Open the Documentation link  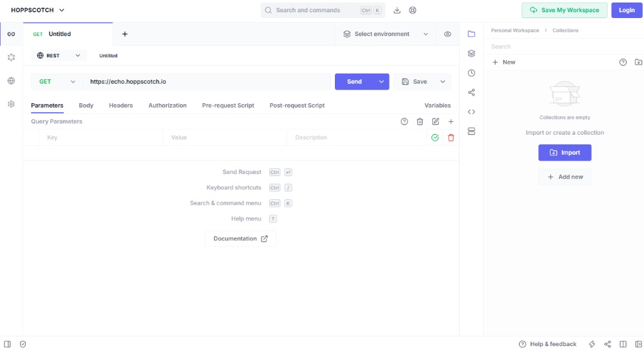(241, 238)
